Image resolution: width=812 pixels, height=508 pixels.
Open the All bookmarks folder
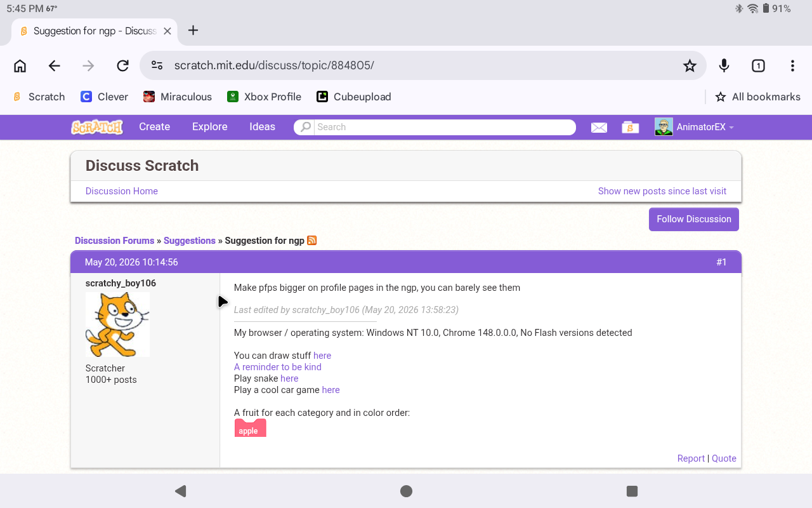click(757, 97)
